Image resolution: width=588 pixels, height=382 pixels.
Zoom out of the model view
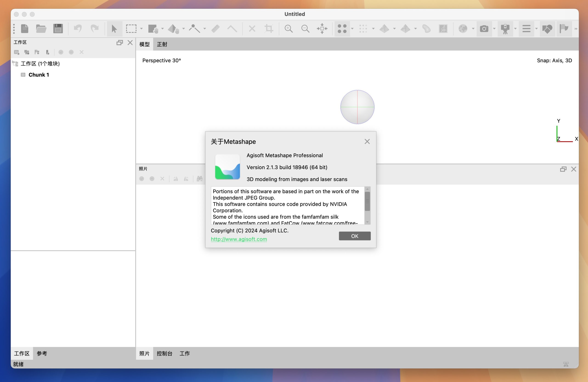click(305, 29)
